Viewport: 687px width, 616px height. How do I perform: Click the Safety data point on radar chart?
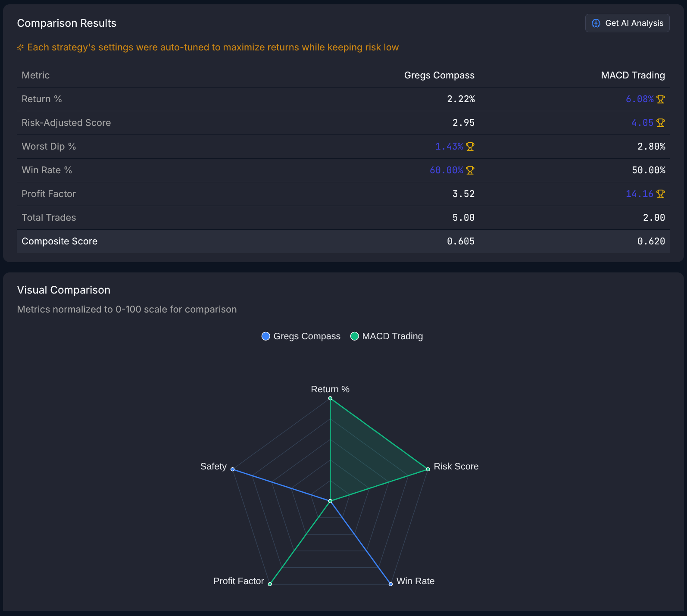point(232,469)
